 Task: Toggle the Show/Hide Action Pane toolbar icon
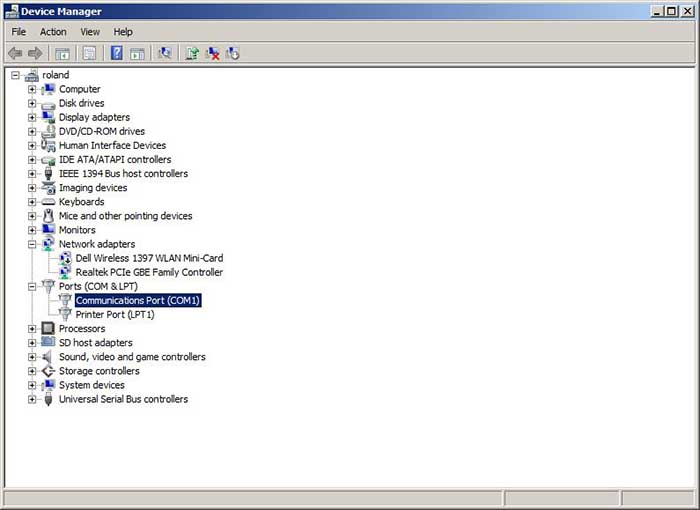(x=137, y=54)
